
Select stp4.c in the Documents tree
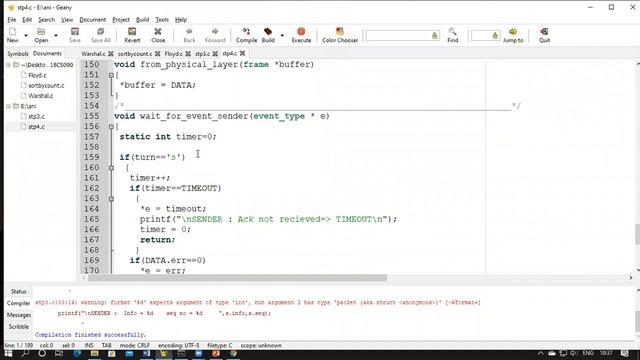[x=36, y=127]
